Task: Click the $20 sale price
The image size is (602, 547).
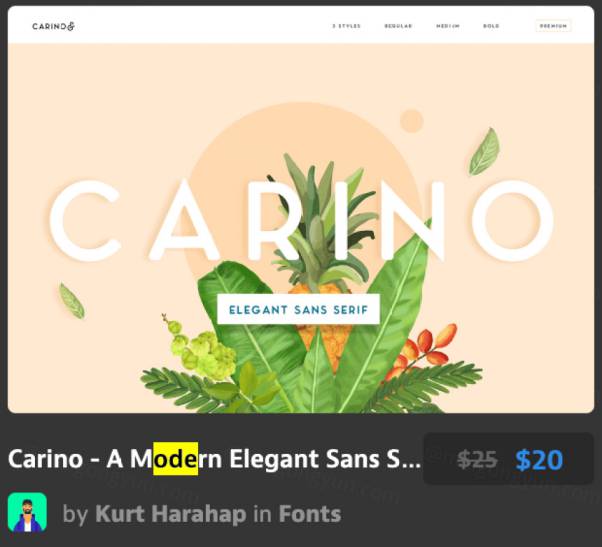Action: click(x=539, y=459)
